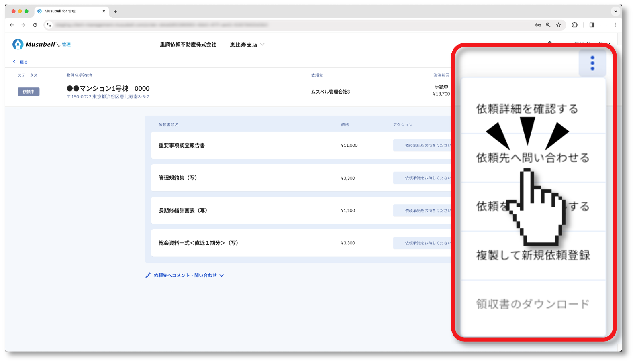The width and height of the screenshot is (635, 364).
Task: Open the tab search chevron in title bar
Action: (615, 11)
